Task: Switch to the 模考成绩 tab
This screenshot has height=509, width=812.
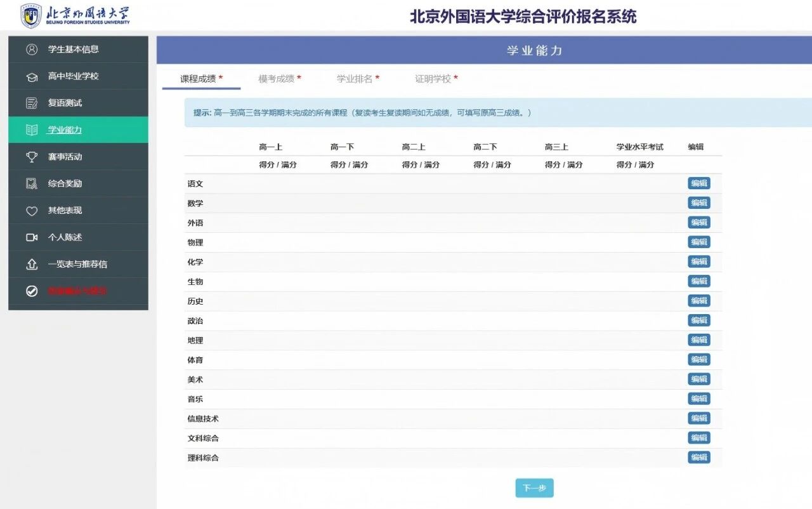Action: (279, 79)
